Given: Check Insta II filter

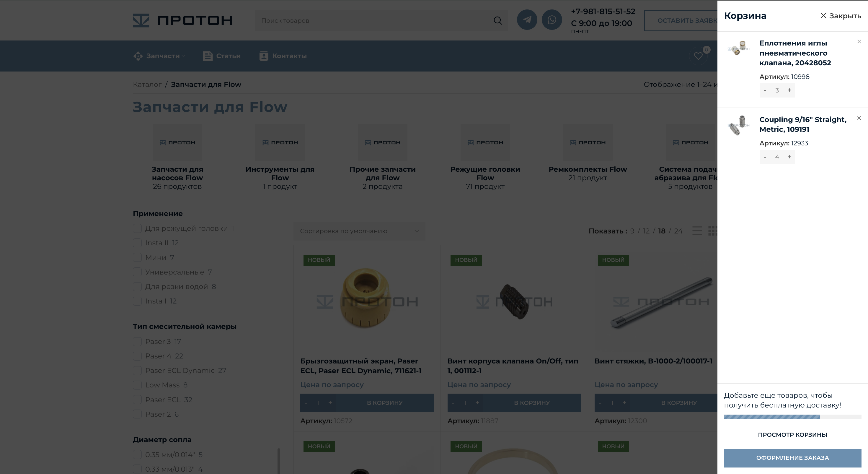Looking at the screenshot, I should click(x=137, y=243).
